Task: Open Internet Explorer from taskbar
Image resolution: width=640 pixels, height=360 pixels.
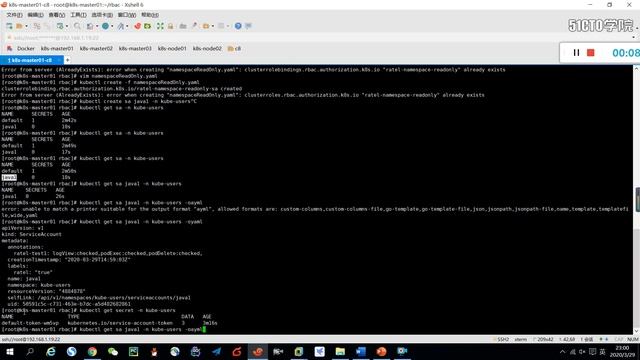Action: coord(51,351)
